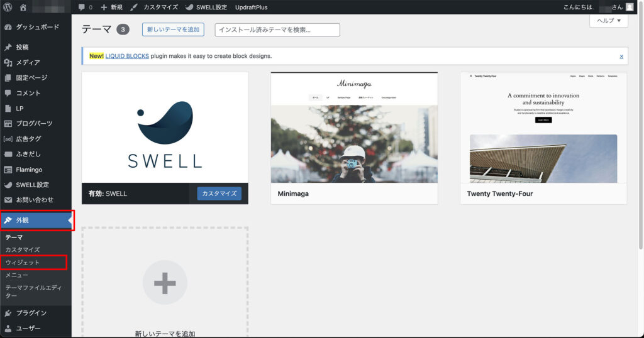Click the メディア icon in sidebar

pyautogui.click(x=8, y=62)
